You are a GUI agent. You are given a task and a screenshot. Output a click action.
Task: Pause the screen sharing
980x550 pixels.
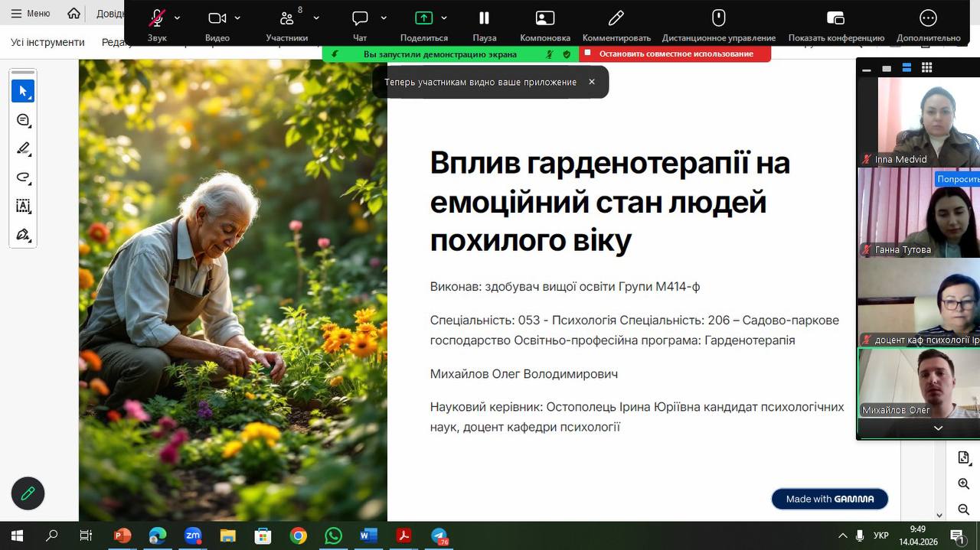(484, 18)
